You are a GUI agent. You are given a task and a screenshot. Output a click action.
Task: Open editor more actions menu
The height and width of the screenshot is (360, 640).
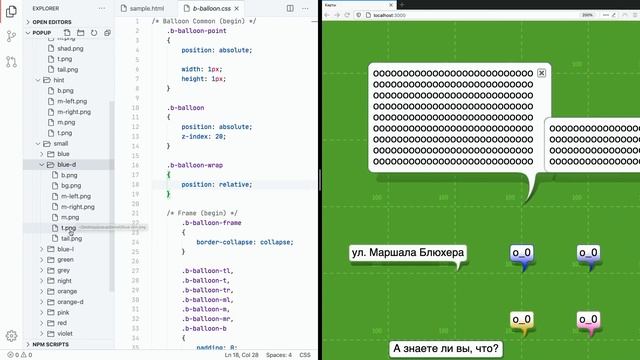[x=305, y=8]
